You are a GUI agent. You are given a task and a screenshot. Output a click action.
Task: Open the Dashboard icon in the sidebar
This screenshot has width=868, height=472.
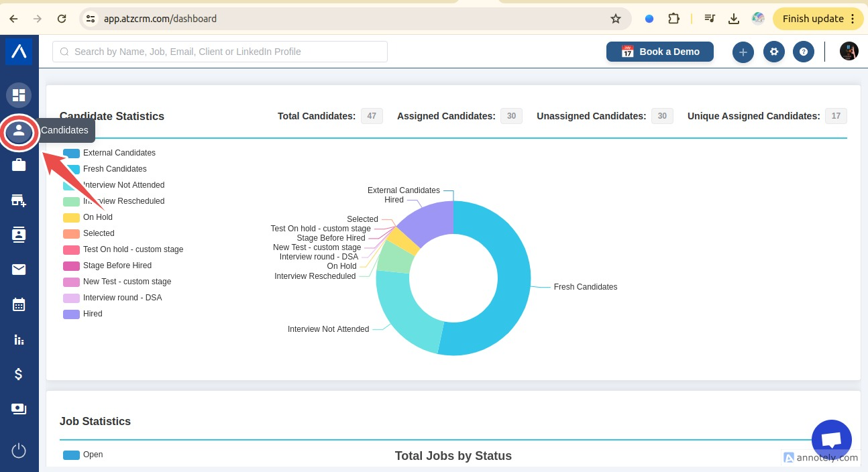[19, 95]
